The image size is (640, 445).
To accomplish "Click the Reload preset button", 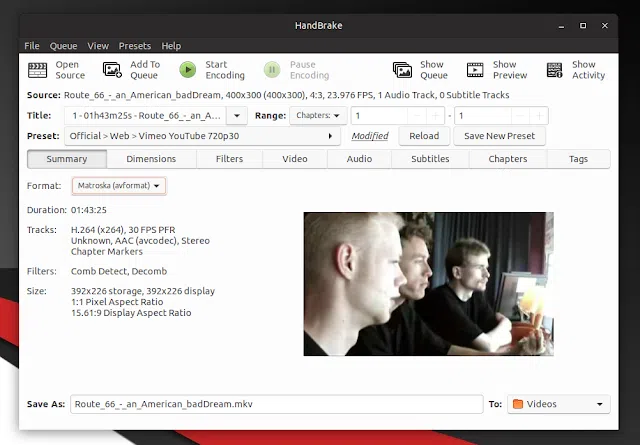I will click(424, 136).
